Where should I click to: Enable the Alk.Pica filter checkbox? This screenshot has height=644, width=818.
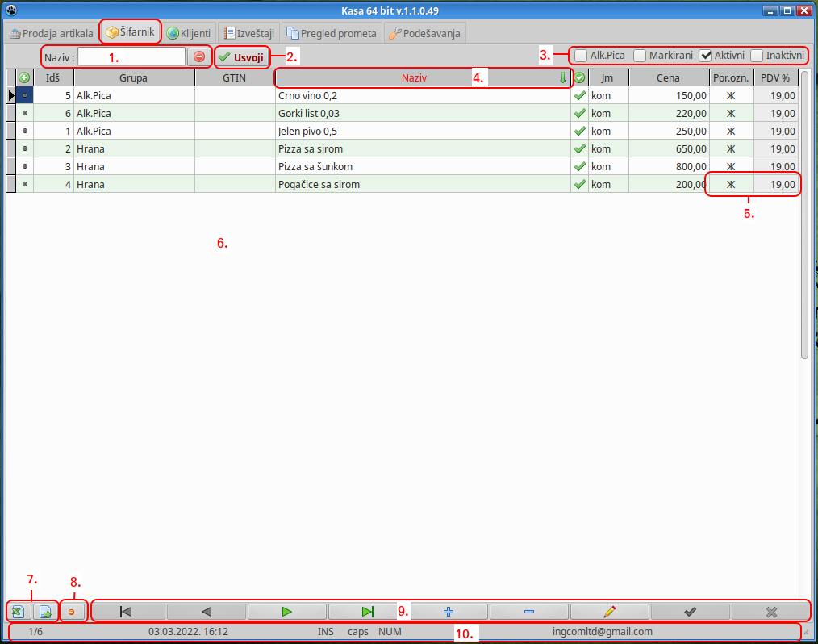click(581, 56)
